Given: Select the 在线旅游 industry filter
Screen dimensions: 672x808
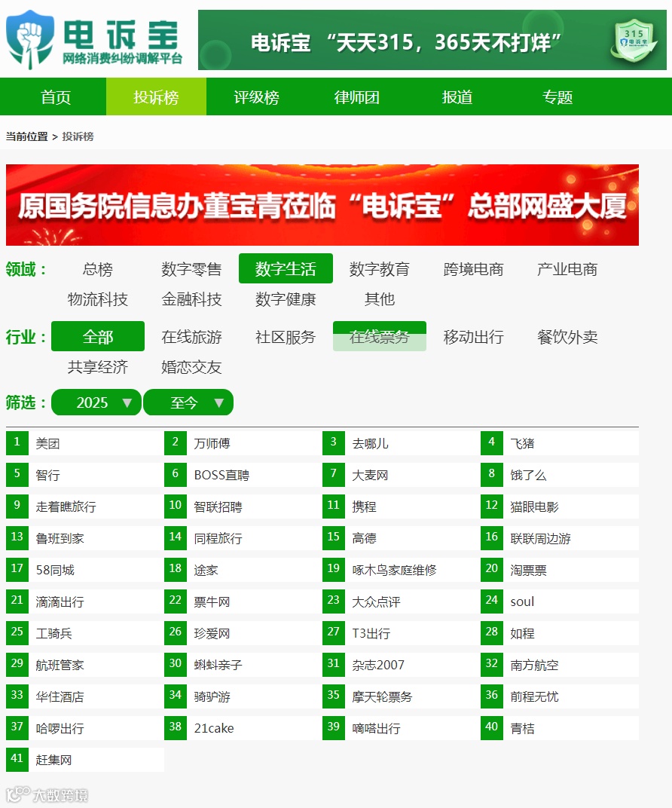Looking at the screenshot, I should pyautogui.click(x=191, y=336).
